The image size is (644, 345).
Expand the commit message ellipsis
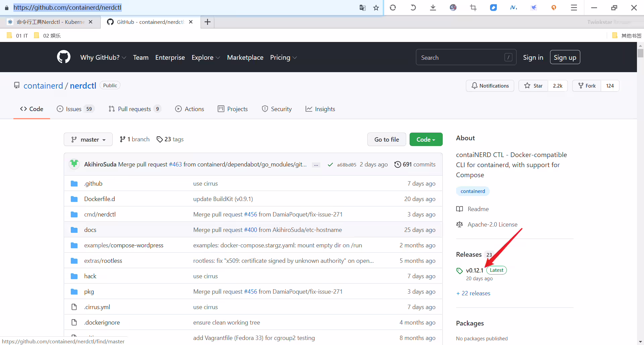[316, 165]
